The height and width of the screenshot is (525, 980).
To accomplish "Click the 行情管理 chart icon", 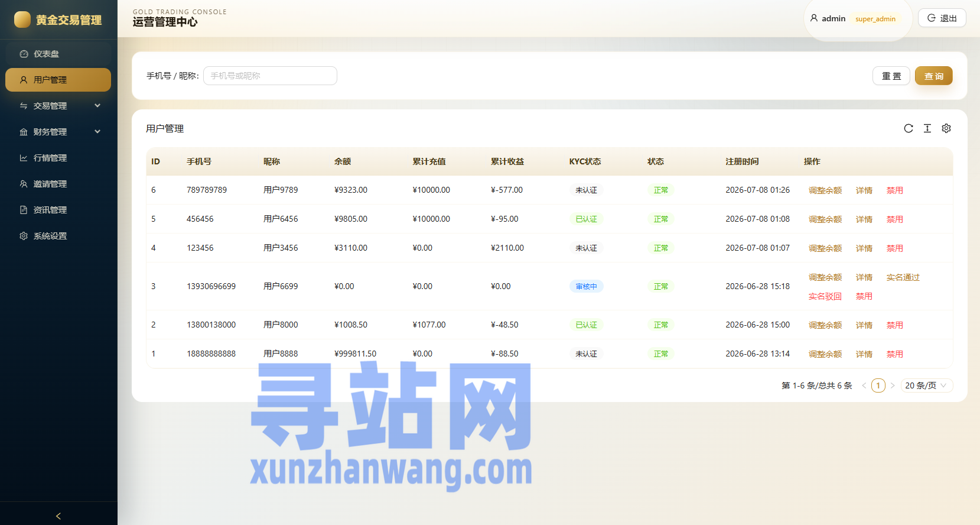I will 24,158.
